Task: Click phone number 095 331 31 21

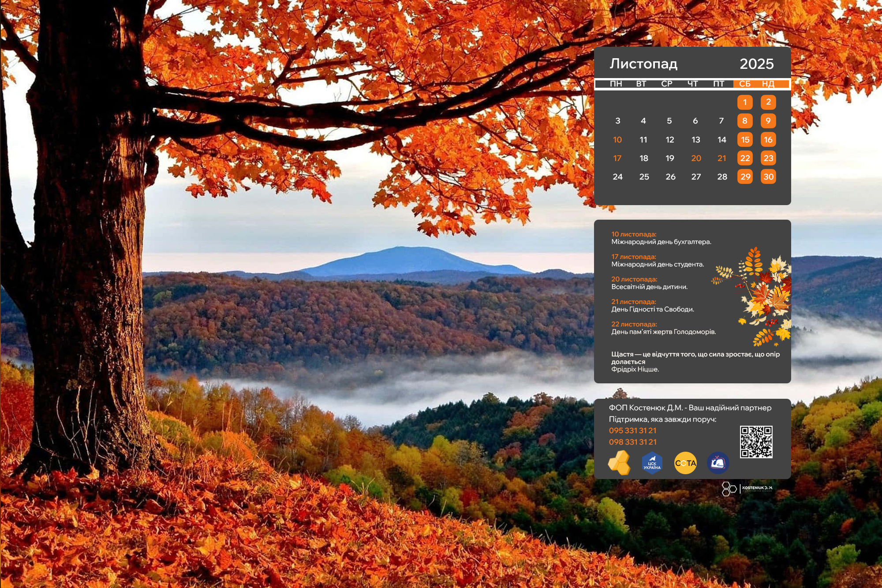Action: (632, 431)
